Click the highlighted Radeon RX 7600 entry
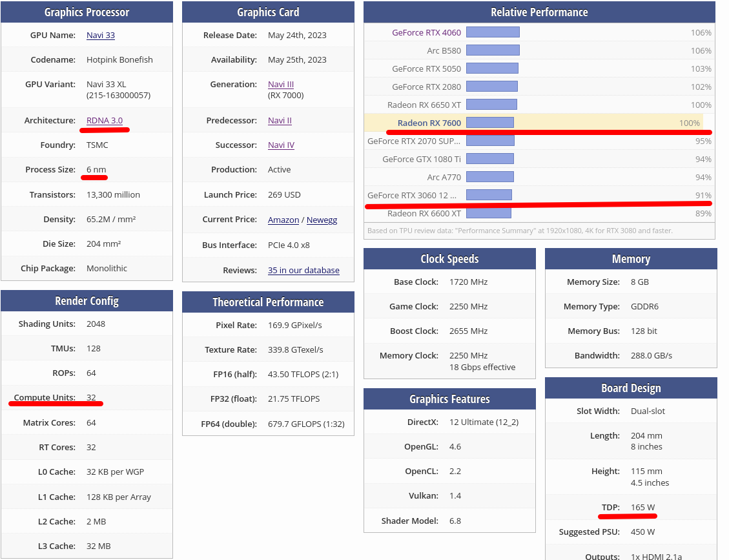Screen dimensions: 729x560 point(429,123)
